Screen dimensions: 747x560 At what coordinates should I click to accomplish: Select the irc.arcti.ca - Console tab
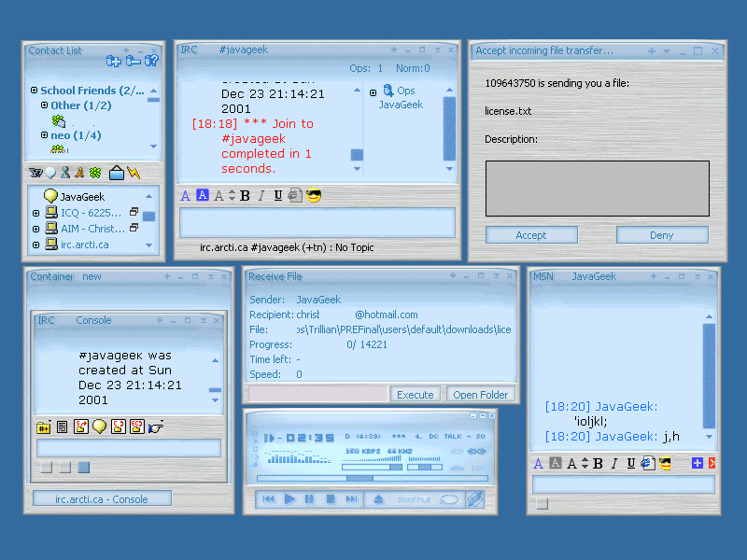(x=102, y=498)
